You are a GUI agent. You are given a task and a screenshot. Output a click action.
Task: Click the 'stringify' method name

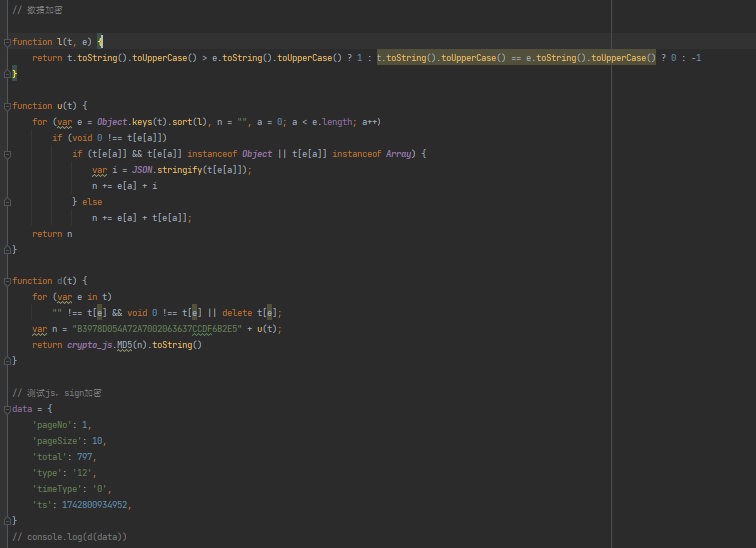tap(180, 170)
